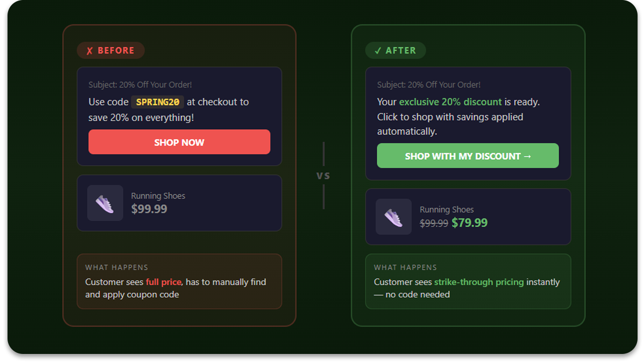Select the 'Subject: 20% Off Your Order!' line on the left
Image resolution: width=644 pixels, height=362 pixels.
tap(141, 85)
